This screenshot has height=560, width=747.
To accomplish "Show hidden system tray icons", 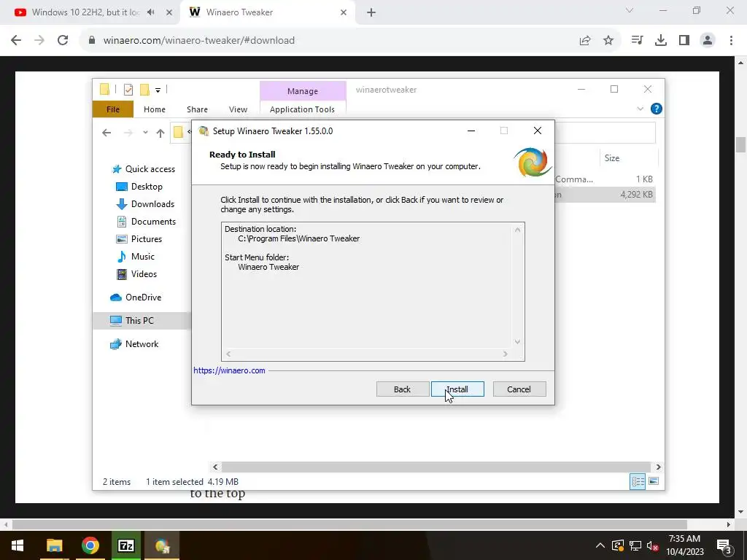I will [600, 545].
